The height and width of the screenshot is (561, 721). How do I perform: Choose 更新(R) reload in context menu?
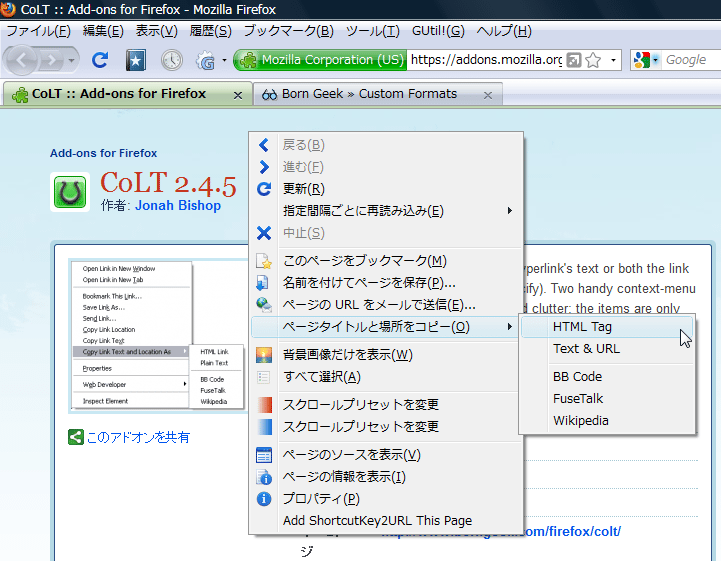coord(385,189)
